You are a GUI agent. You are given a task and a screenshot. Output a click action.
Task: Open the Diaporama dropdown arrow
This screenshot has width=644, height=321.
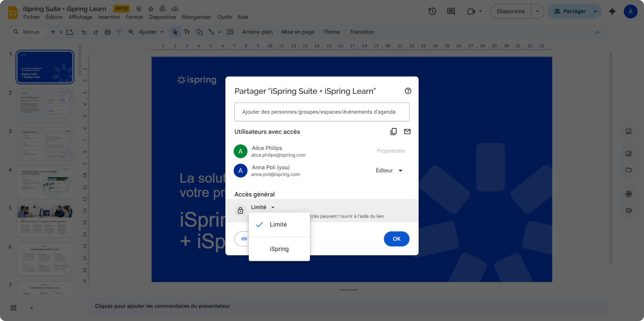pyautogui.click(x=537, y=11)
